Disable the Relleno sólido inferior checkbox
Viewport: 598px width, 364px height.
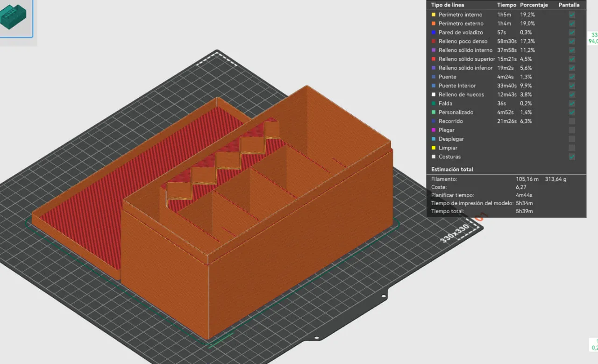tap(571, 68)
